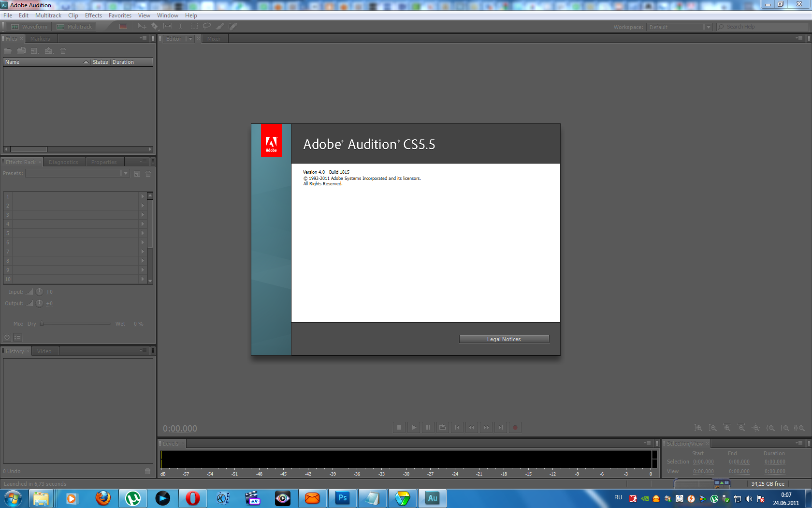Click Move Playhead to Previous button

coord(457,428)
